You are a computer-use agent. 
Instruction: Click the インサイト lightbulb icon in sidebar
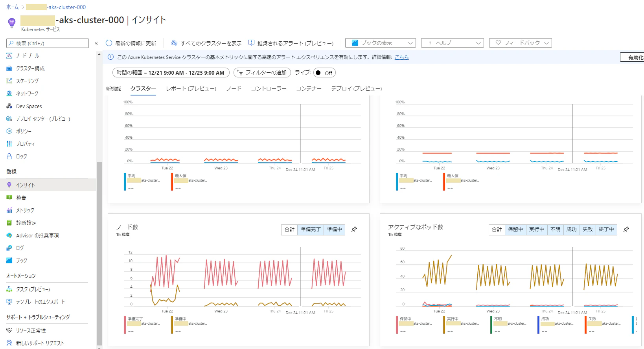[9, 185]
